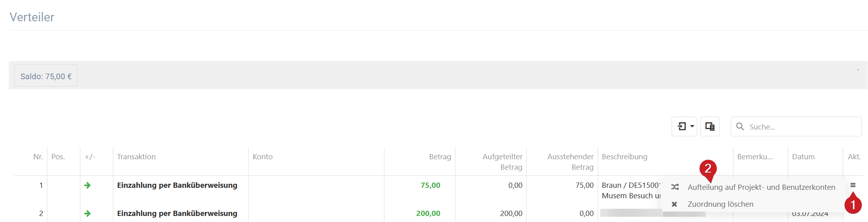Click green arrow icon in row 1
Viewport: 868px width, 222px height.
87,185
